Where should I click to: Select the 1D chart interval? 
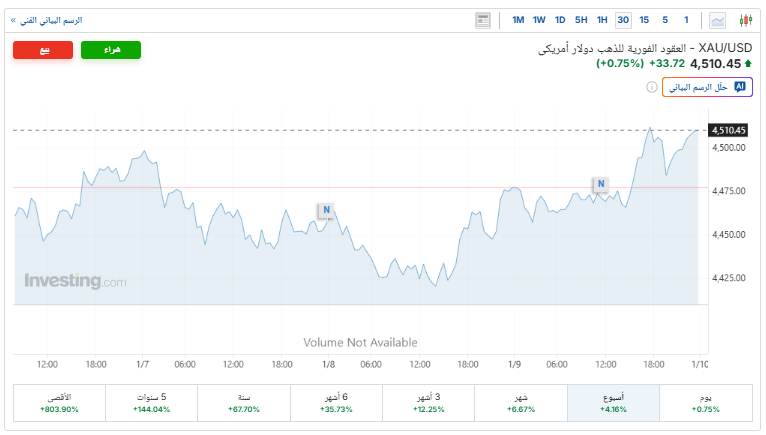pyautogui.click(x=560, y=20)
